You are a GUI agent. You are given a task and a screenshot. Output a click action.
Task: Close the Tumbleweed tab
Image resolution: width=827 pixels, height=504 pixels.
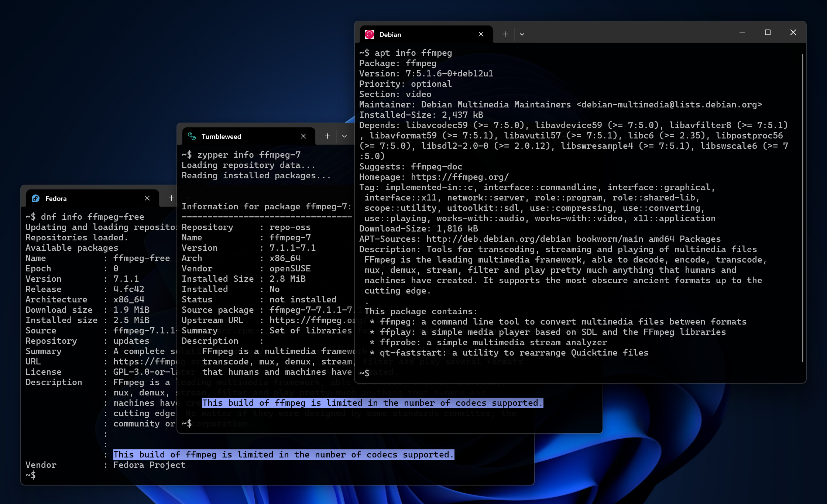[303, 136]
